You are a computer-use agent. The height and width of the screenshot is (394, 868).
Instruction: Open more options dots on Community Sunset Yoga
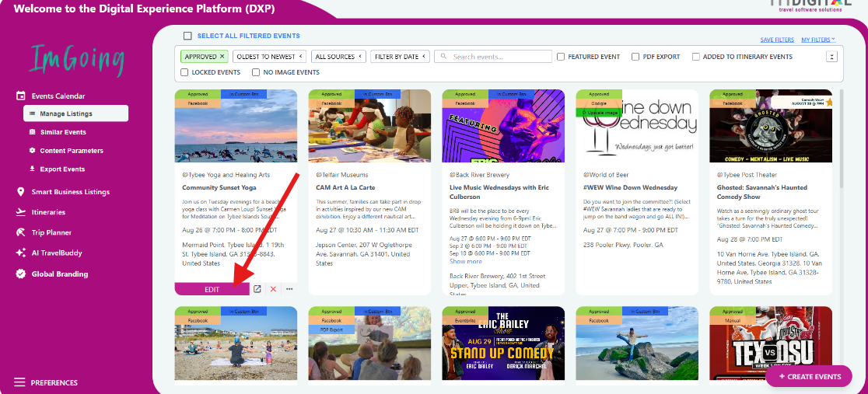click(x=289, y=289)
